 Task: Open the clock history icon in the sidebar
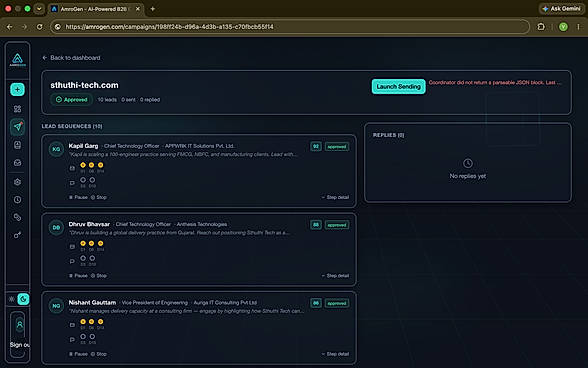[17, 200]
